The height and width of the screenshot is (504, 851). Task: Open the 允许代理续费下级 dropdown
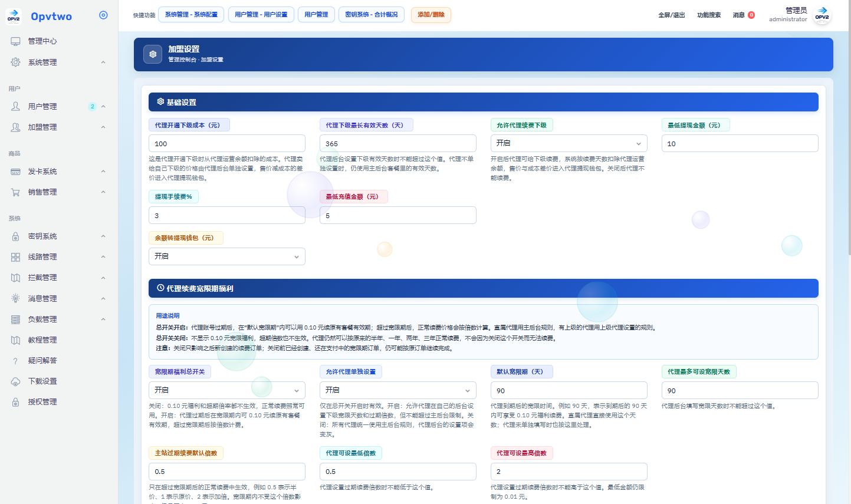click(x=569, y=143)
